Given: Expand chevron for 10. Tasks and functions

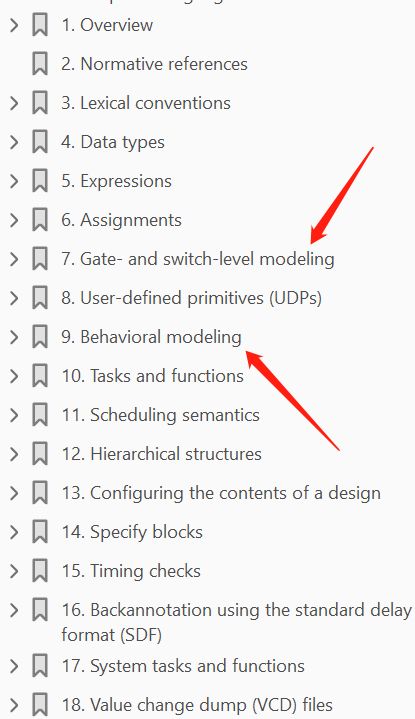Looking at the screenshot, I should coord(14,376).
